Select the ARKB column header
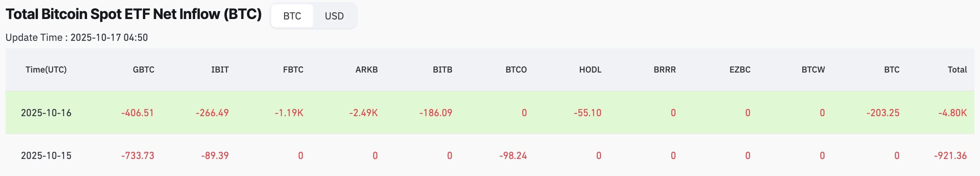The image size is (980, 176). tap(367, 70)
